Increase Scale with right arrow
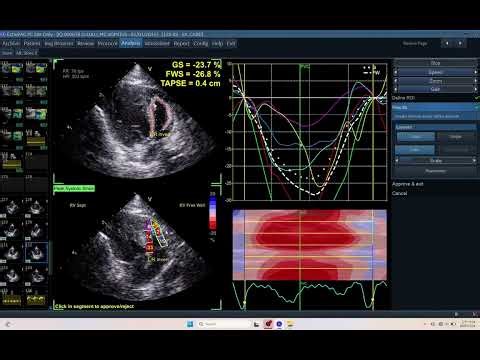 pos(475,161)
